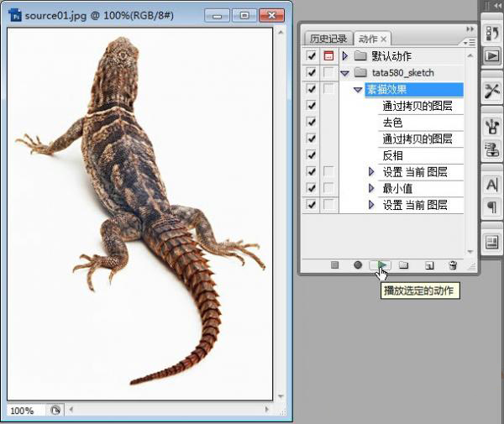This screenshot has height=424, width=504.
Task: Click the lizard image canvas
Action: 139,213
